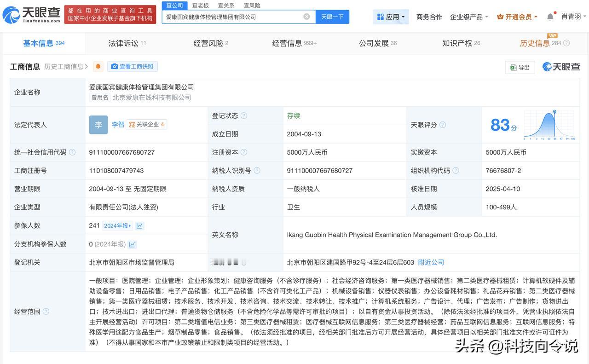Screen dimensions: 589x364
Task: Open the 天眼评分 distribution chart thumbnail
Action: (x=549, y=125)
